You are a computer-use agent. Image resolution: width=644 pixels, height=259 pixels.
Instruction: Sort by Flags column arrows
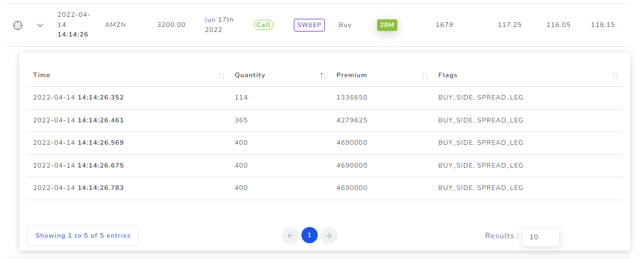click(x=615, y=75)
